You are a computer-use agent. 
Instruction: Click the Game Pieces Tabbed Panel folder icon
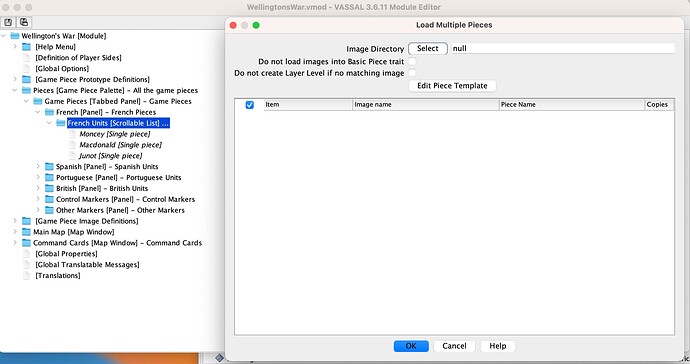click(38, 101)
